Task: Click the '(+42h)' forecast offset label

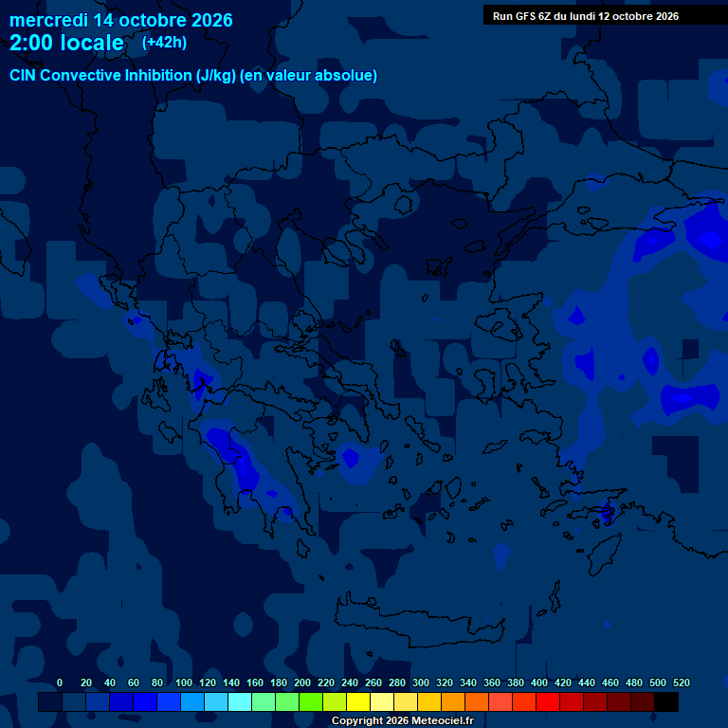Action: [x=164, y=43]
